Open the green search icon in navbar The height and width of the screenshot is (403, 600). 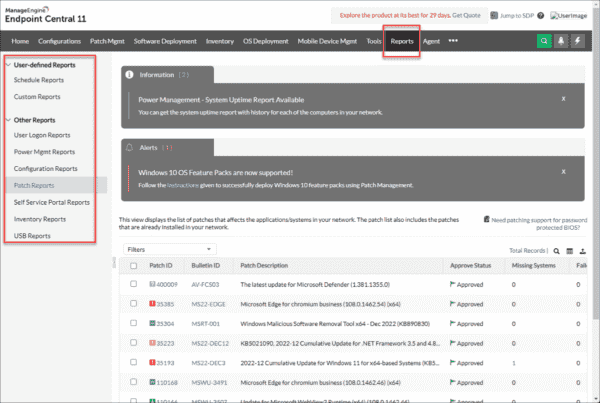coord(544,41)
